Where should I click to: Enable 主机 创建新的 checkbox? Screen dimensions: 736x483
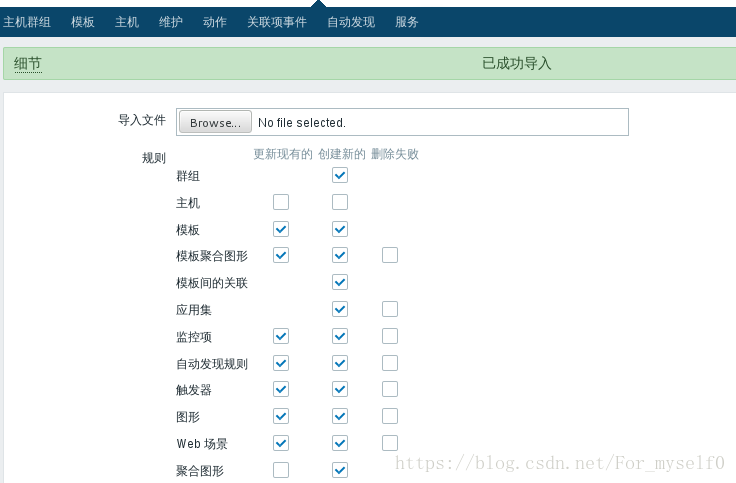(340, 202)
